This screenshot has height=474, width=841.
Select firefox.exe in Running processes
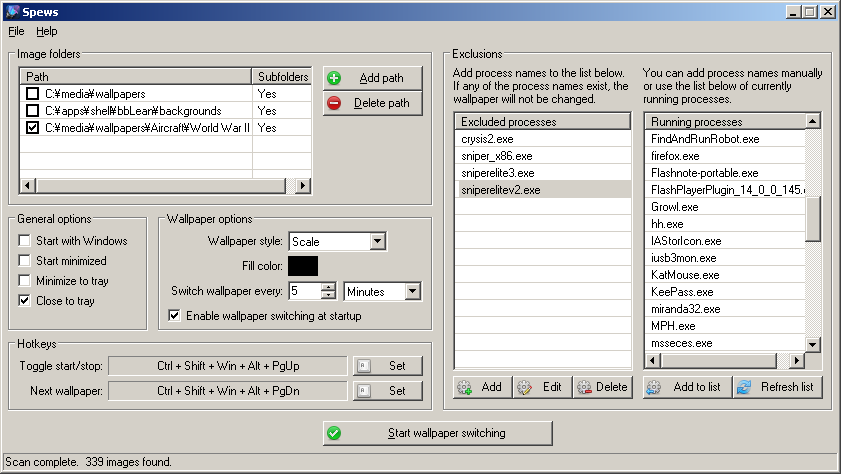725,156
